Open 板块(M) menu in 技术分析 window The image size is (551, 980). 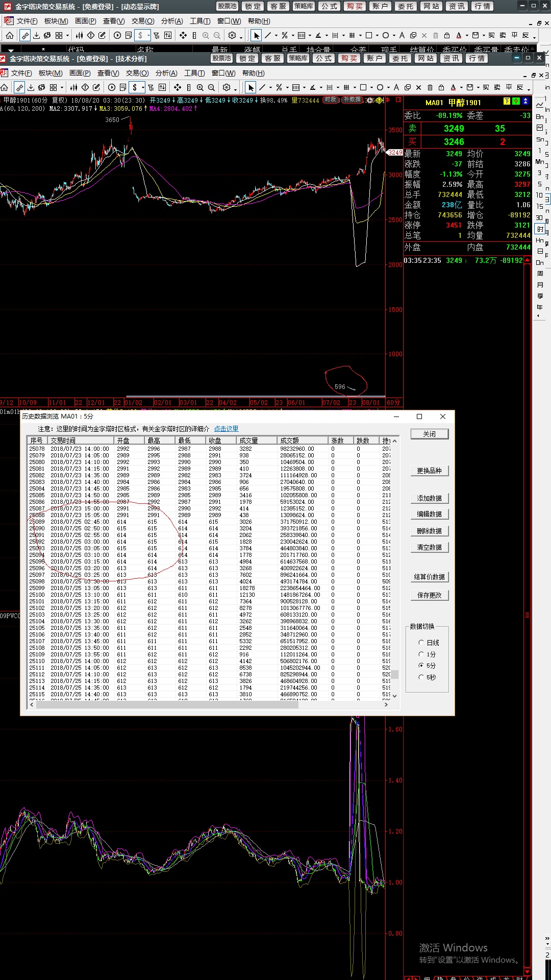click(51, 73)
